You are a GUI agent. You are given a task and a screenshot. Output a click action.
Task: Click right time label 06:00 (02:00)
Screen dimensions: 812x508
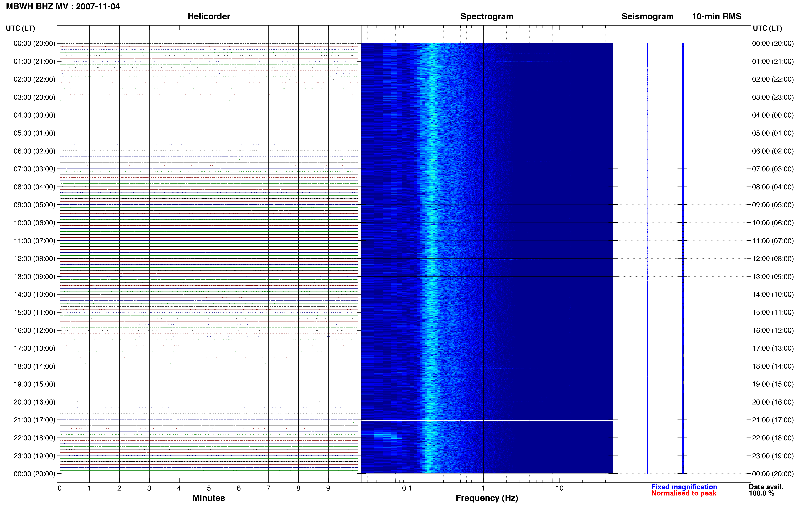tap(773, 151)
